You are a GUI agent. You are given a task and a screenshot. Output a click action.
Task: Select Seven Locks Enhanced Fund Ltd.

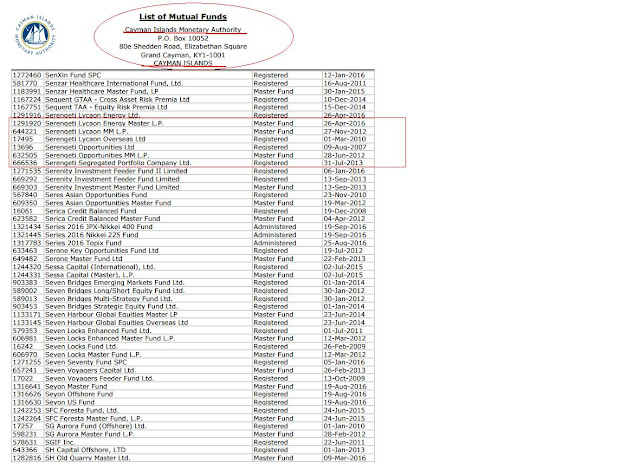pos(98,331)
